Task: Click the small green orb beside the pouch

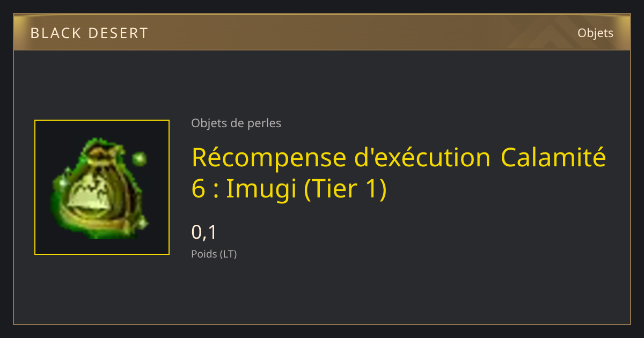Action: [x=140, y=159]
